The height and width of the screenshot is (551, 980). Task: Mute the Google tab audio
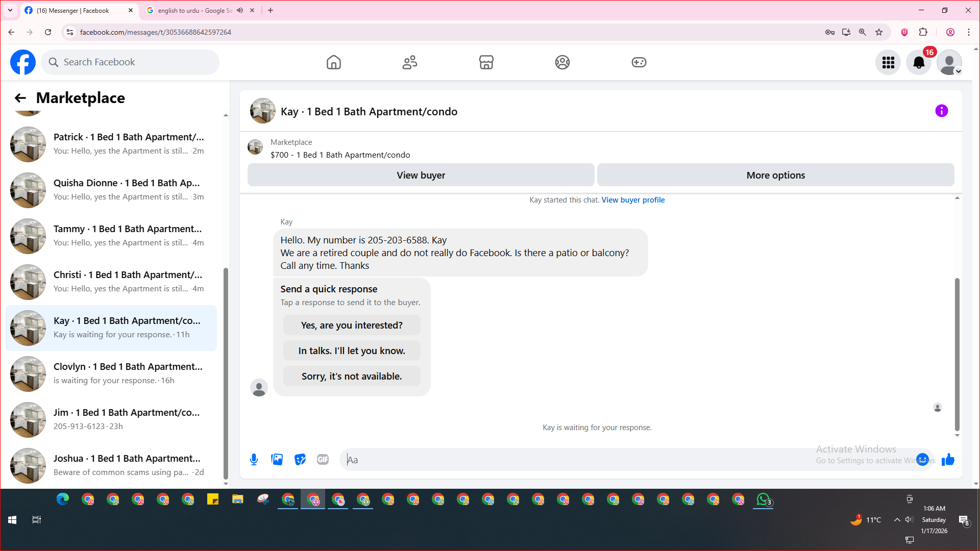240,10
